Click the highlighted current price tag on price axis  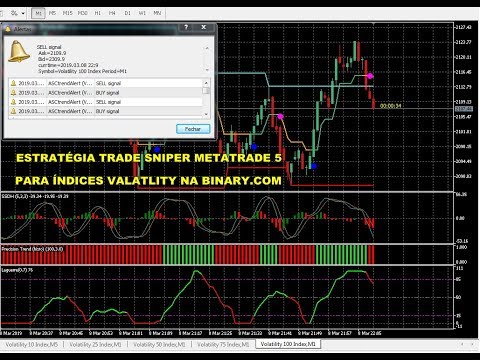[x=464, y=109]
